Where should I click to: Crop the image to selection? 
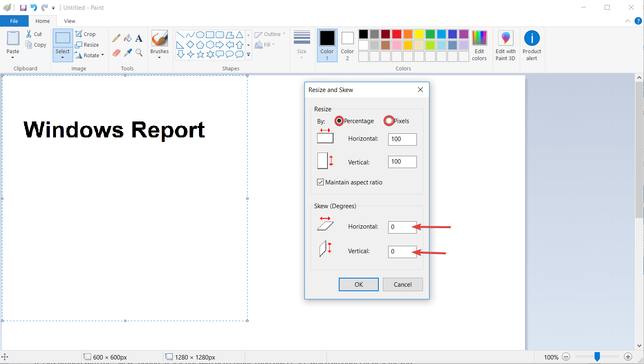click(x=85, y=34)
